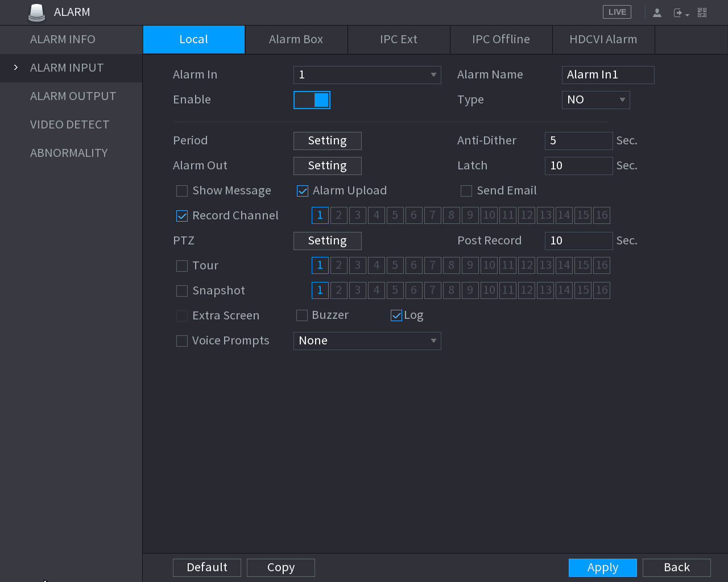Apply the alarm settings
The width and height of the screenshot is (728, 582).
(x=603, y=568)
